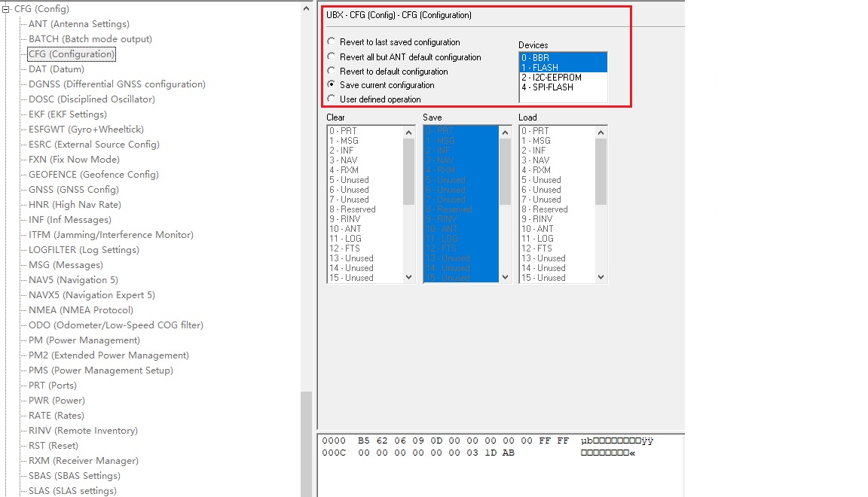The image size is (868, 497).
Task: Click the tree panel's up scroll arrow
Action: 306,7
